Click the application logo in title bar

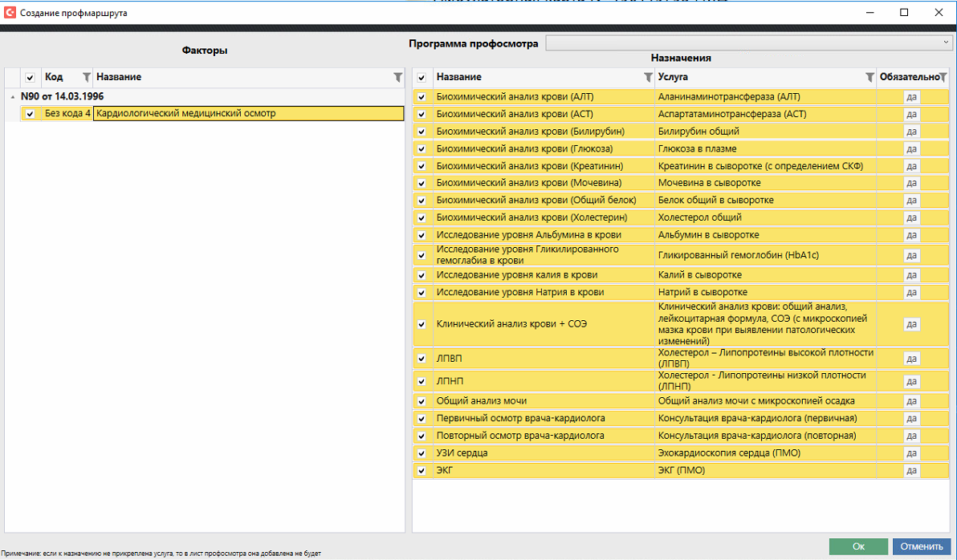10,13
